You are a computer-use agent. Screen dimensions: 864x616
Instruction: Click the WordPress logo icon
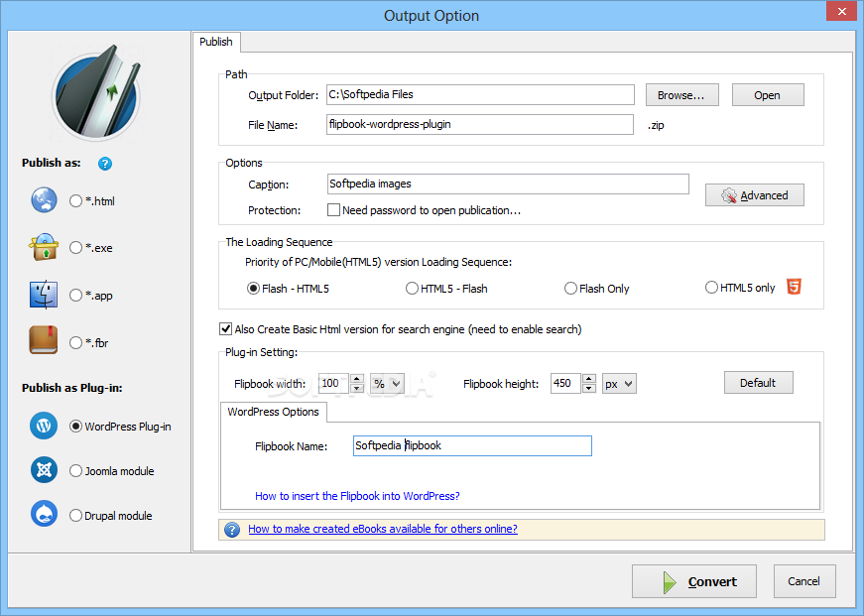(x=44, y=426)
